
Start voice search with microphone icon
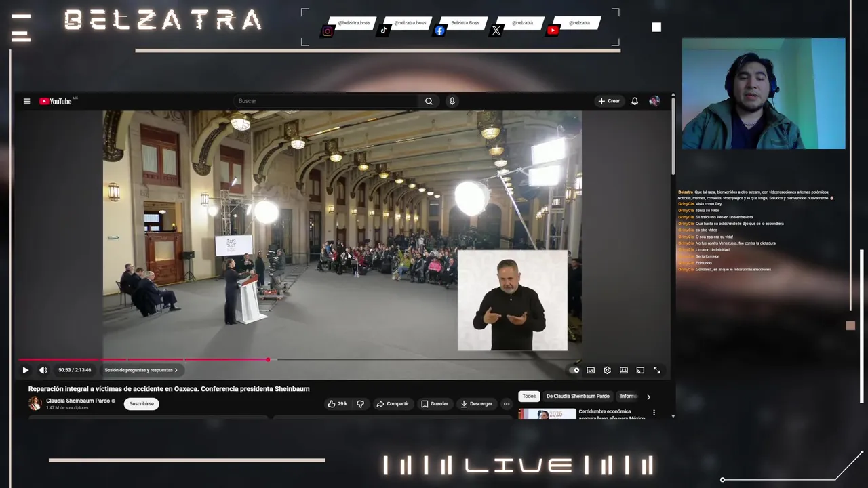coord(452,101)
